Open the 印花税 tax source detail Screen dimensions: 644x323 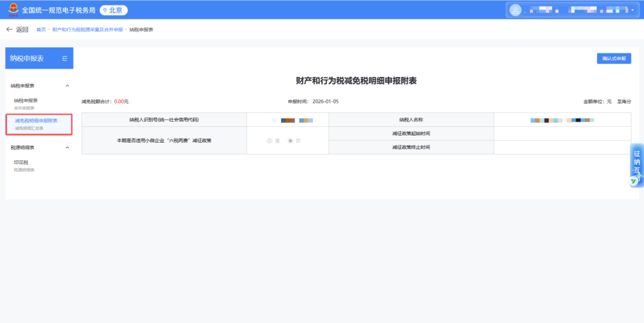(21, 165)
